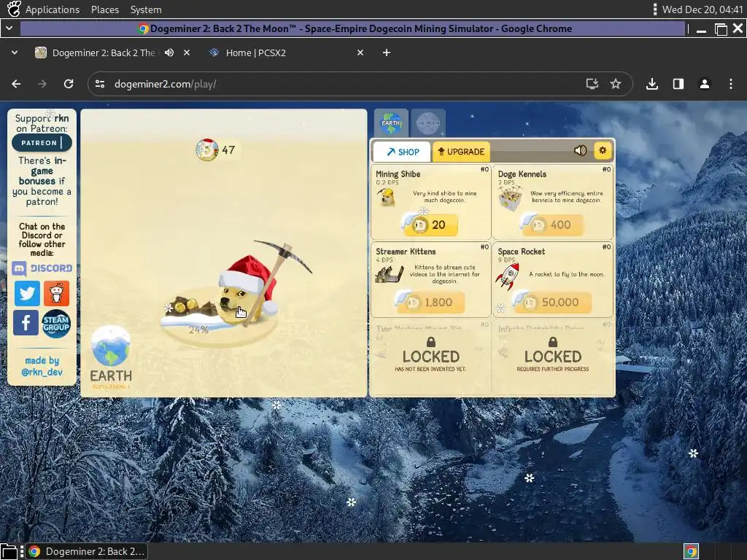747x560 pixels.
Task: Click the Mining Shibe doge icon
Action: click(386, 197)
